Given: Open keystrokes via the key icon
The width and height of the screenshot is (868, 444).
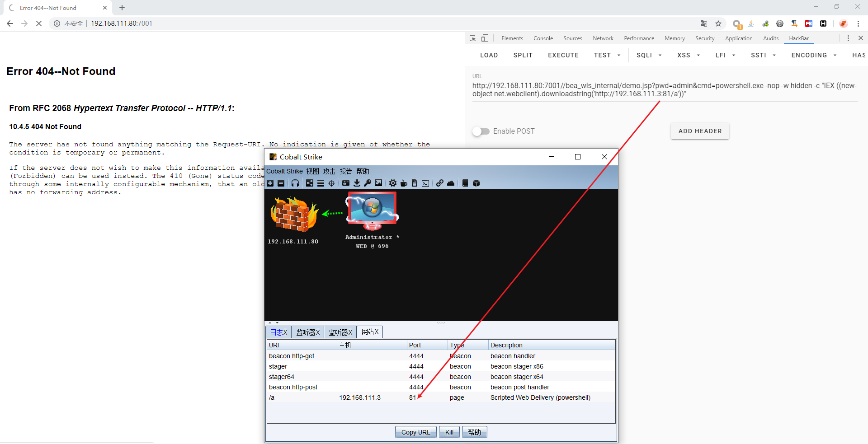Looking at the screenshot, I should 368,183.
